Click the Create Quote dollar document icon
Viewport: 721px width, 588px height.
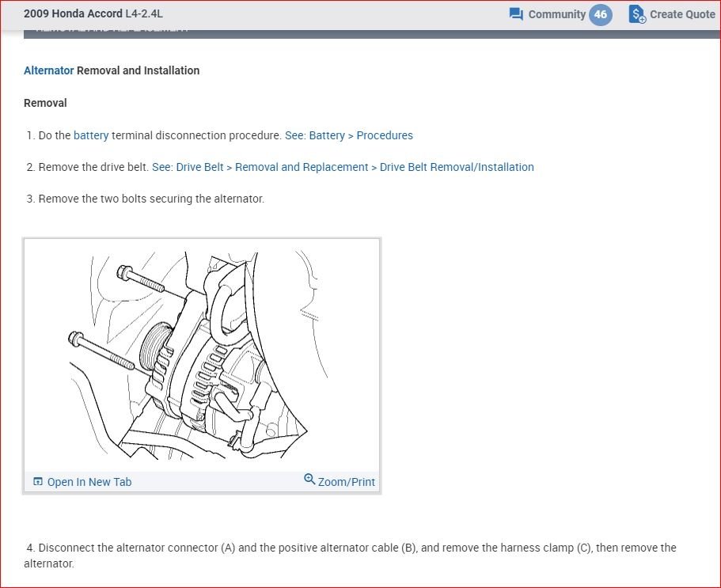[x=637, y=14]
